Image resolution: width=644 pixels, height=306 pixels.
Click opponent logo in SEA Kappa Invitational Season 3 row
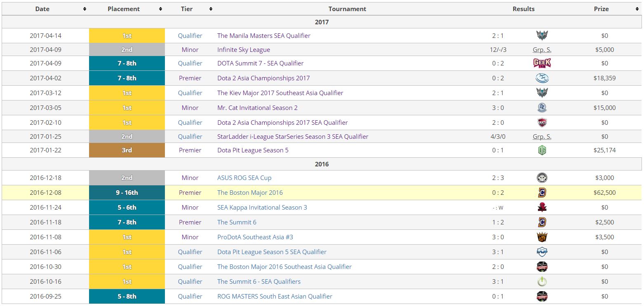pyautogui.click(x=542, y=208)
